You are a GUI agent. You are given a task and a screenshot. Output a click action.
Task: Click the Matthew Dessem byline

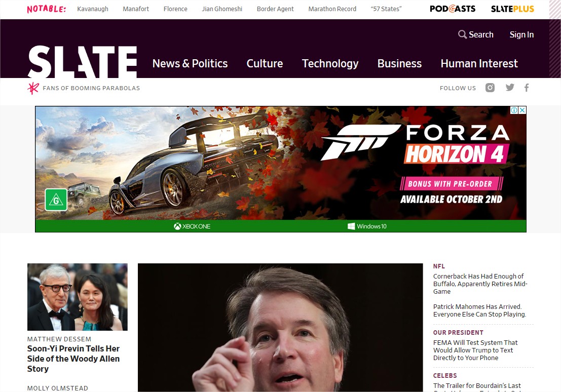coord(59,339)
